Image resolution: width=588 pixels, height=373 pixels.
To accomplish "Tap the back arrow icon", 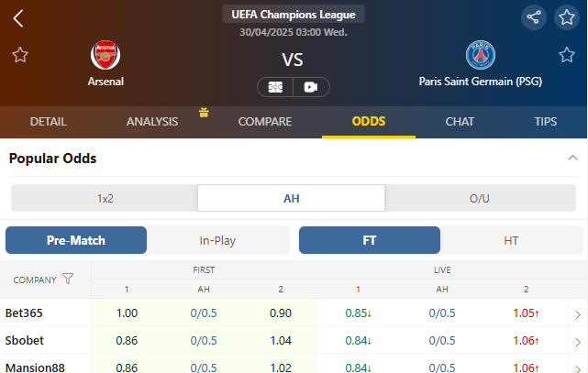I will [18, 17].
